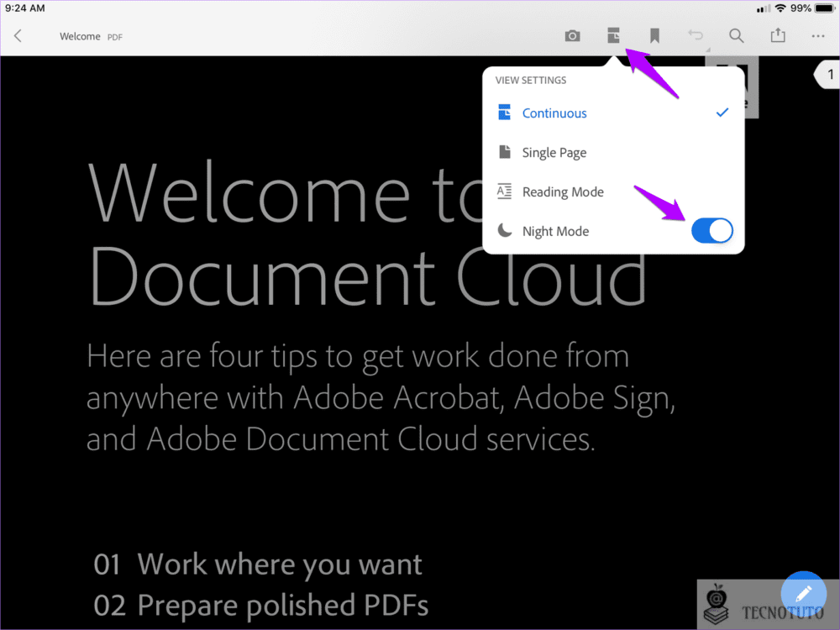Screen dimensions: 840x630
Task: Tap the Continuous page icon in menu
Action: (504, 113)
